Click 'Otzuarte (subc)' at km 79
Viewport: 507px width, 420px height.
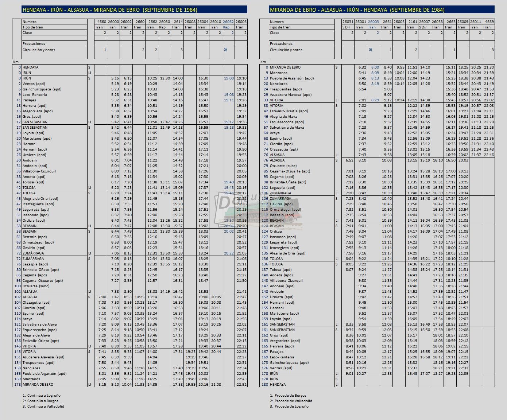point(283,166)
